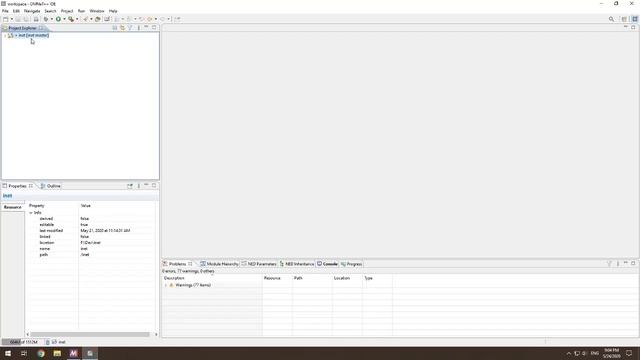Open the Help menu
Image resolution: width=640 pixels, height=360 pixels.
coord(113,11)
